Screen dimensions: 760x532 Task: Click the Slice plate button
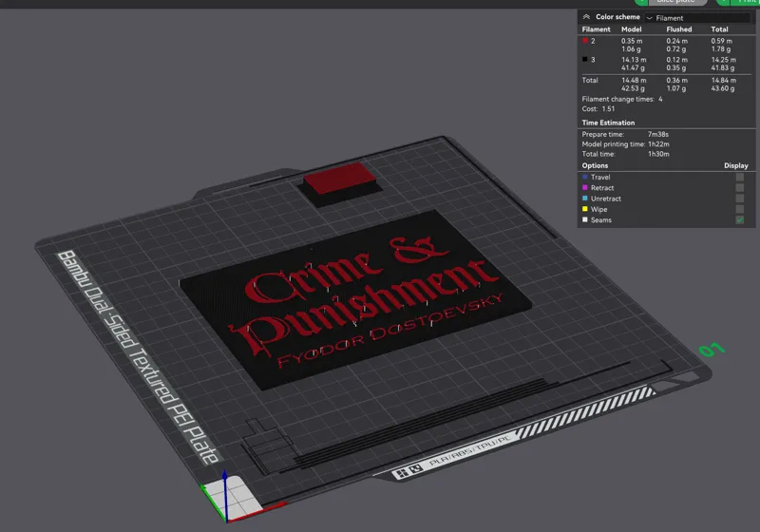(x=676, y=2)
